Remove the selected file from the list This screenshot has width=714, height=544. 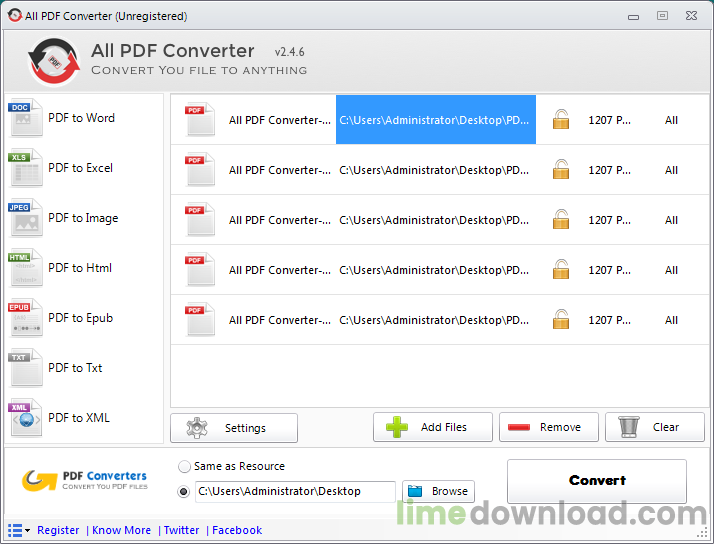549,427
